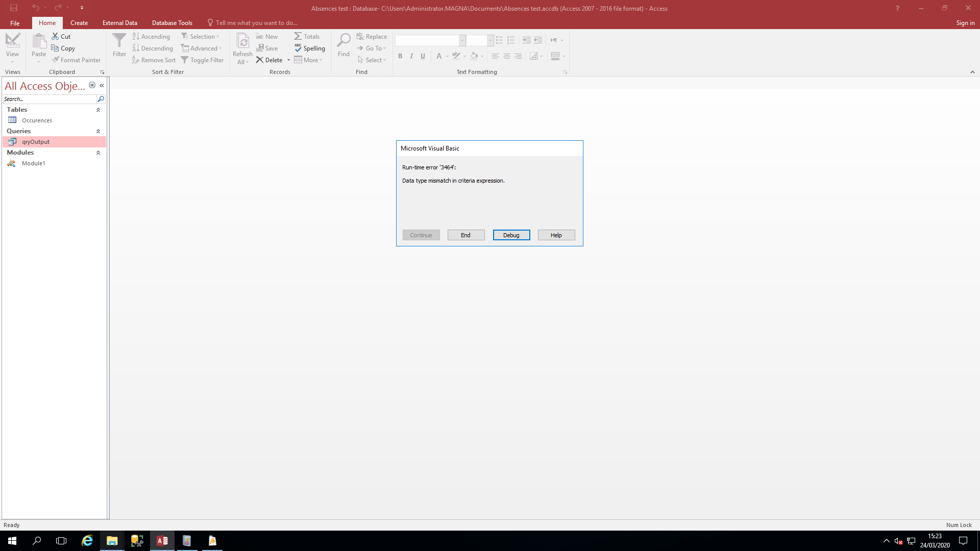Click the bullets list icon
This screenshot has width=980, height=551.
tap(500, 40)
